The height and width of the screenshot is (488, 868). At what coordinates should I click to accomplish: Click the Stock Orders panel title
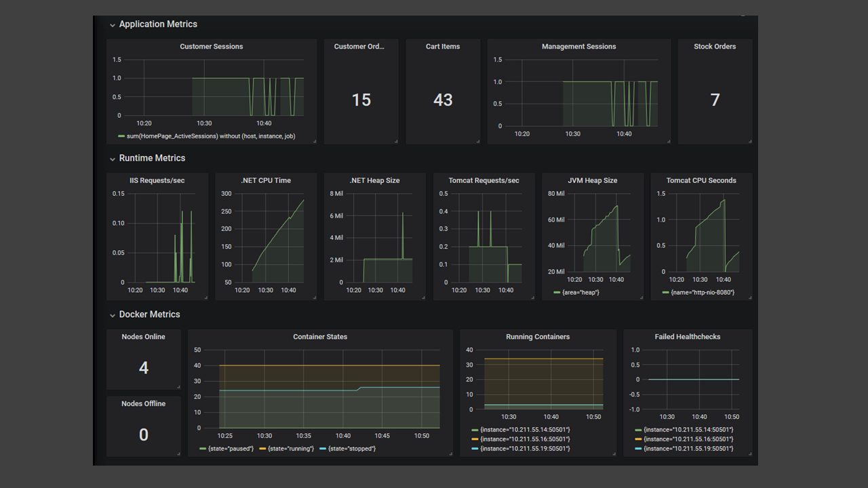pos(715,47)
